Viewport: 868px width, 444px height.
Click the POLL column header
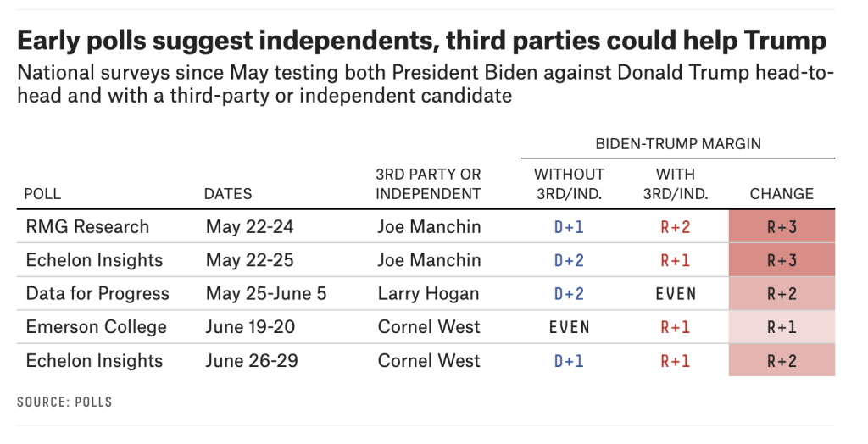click(x=42, y=194)
